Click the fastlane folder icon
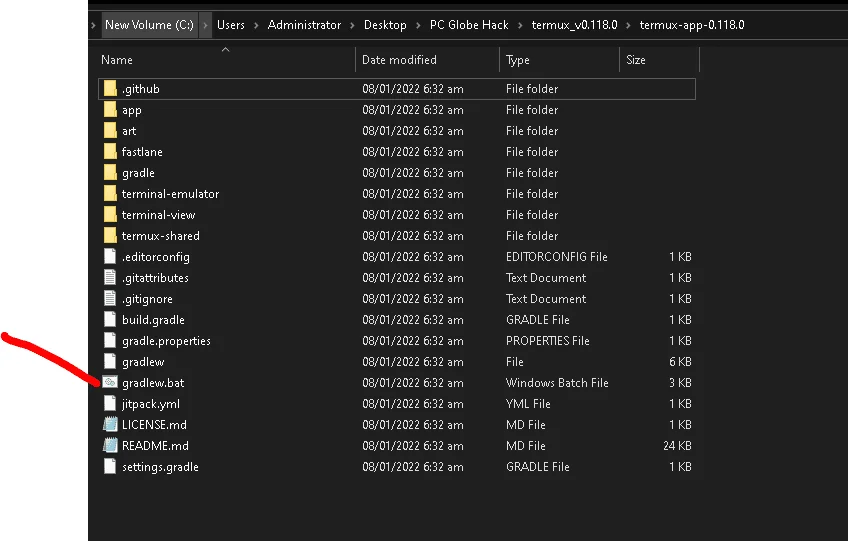 110,151
